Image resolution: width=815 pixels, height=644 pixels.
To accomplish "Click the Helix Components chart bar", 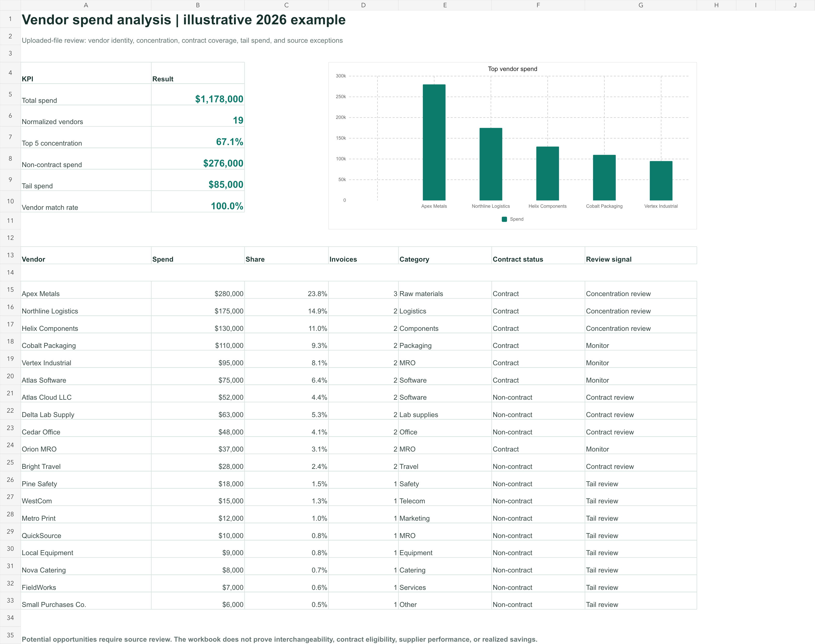I will 547,174.
